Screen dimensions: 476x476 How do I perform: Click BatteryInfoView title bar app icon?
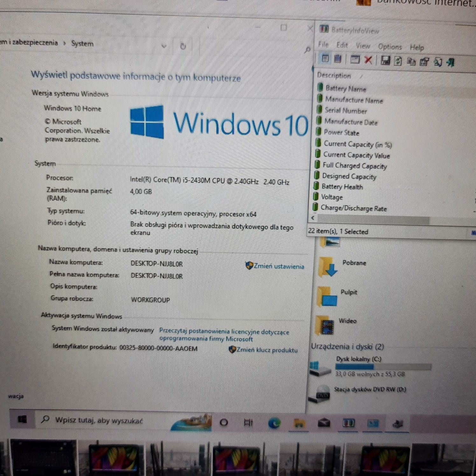click(x=324, y=29)
